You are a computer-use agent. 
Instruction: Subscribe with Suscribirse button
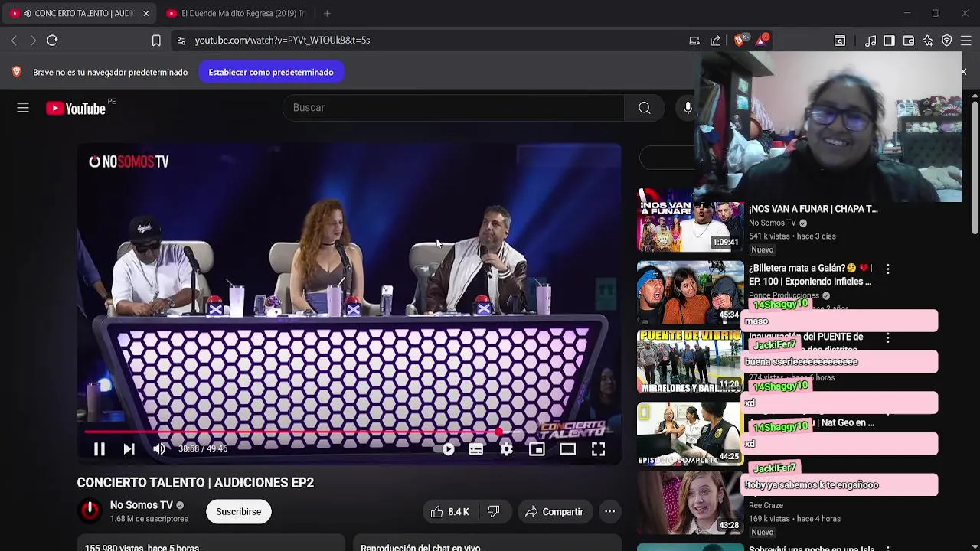click(x=238, y=512)
